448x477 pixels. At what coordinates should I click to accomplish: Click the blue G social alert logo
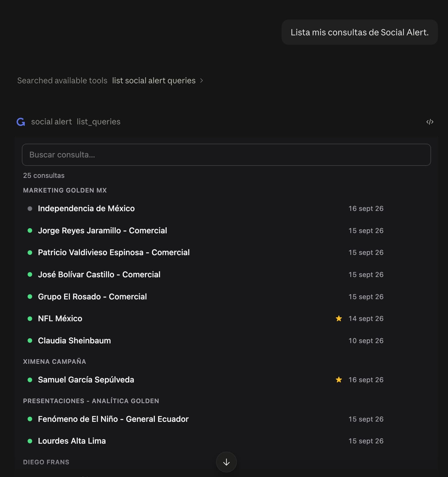pos(21,122)
